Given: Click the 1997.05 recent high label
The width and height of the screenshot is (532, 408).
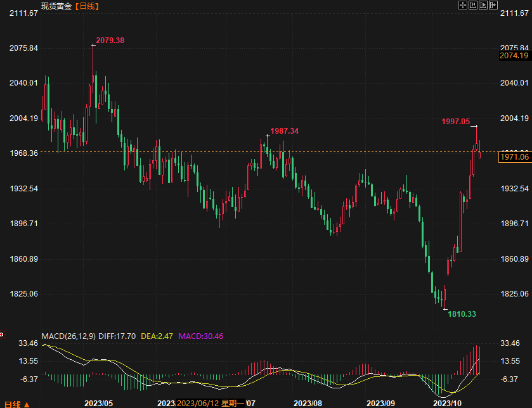Looking at the screenshot, I should pyautogui.click(x=455, y=121).
